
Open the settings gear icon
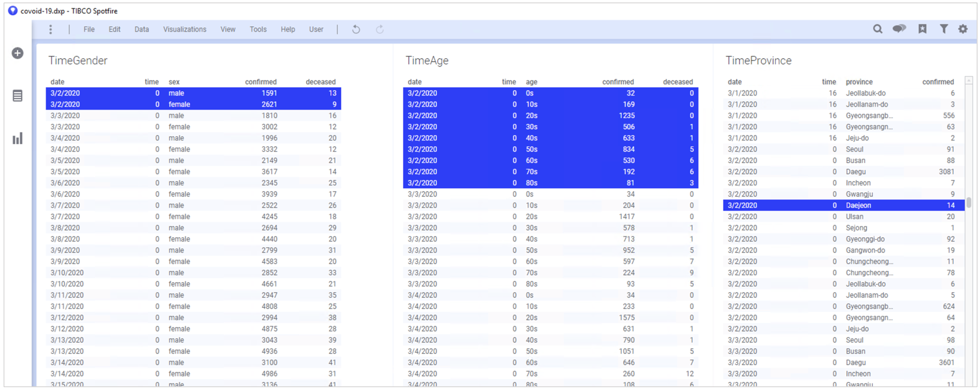[x=963, y=29]
